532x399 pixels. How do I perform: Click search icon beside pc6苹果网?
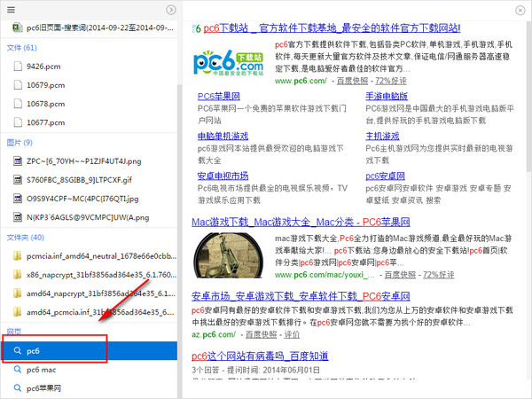[18, 387]
